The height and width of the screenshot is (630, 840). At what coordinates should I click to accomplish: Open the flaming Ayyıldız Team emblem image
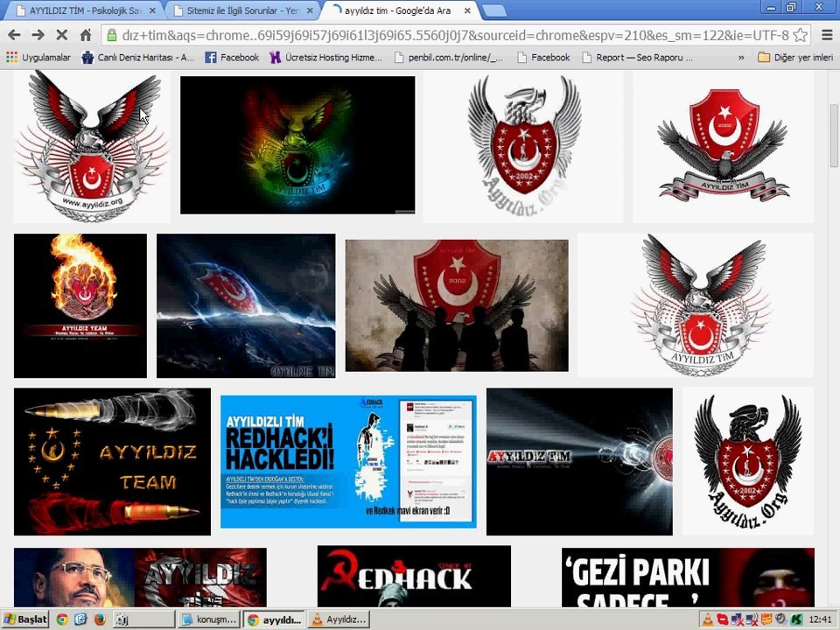80,305
